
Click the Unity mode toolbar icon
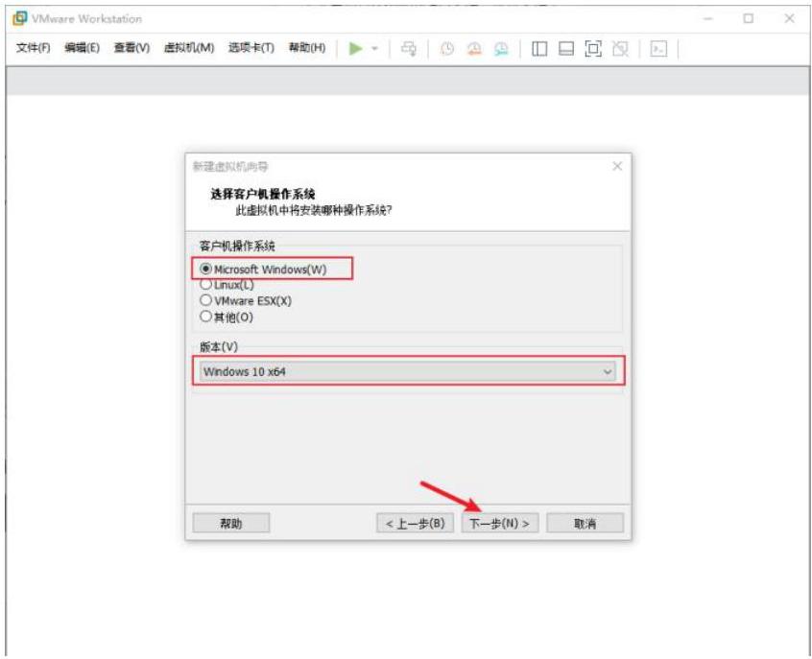pyautogui.click(x=620, y=49)
